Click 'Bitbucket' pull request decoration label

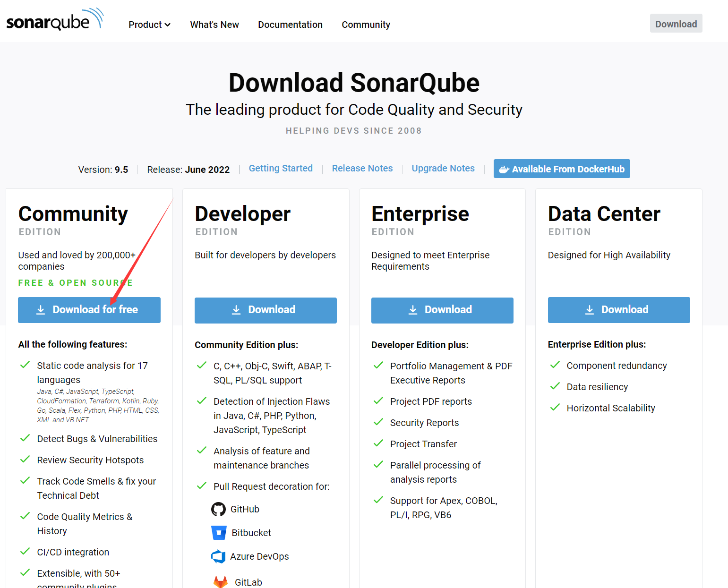pos(251,533)
